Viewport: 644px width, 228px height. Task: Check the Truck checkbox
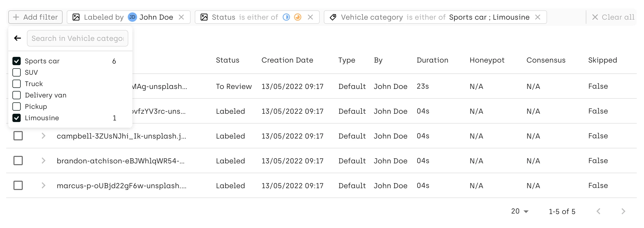[x=17, y=84]
